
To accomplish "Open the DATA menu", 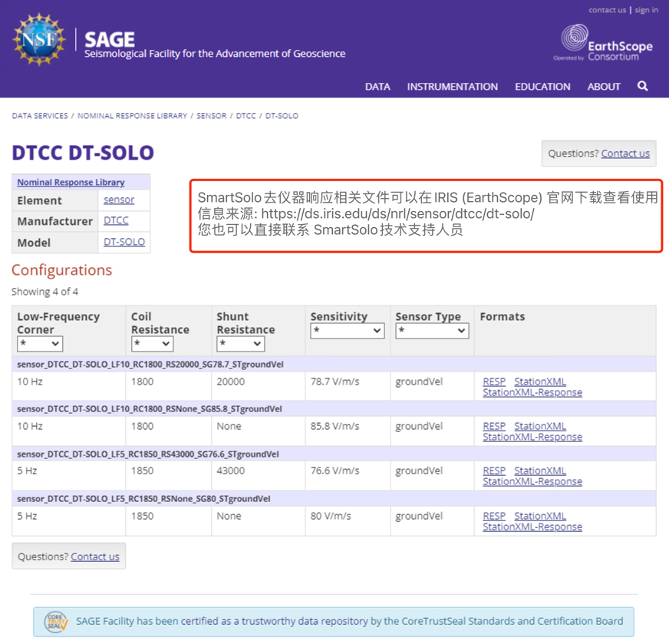I will (x=377, y=87).
